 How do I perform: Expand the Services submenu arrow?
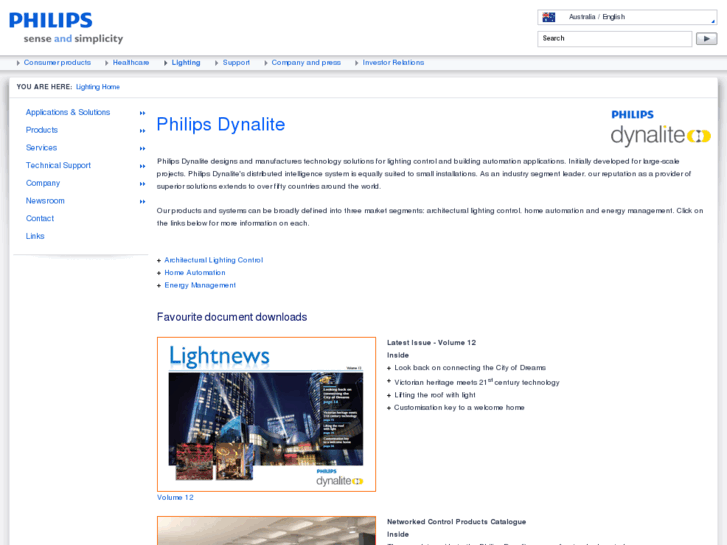tap(142, 148)
